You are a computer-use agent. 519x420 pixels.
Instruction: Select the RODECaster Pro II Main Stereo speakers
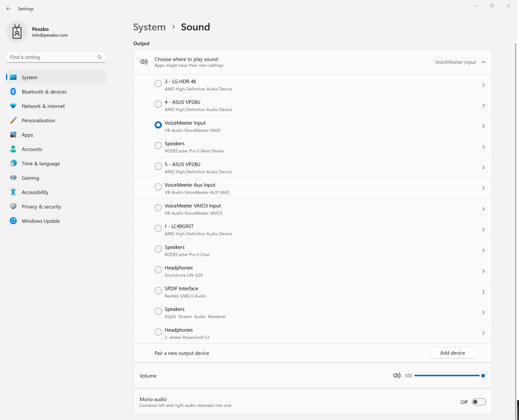pyautogui.click(x=158, y=146)
